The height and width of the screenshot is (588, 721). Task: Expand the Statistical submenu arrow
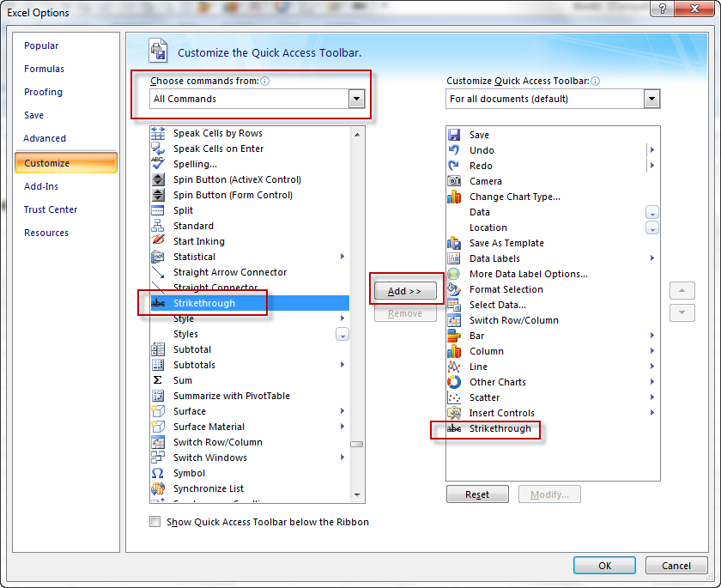point(342,257)
